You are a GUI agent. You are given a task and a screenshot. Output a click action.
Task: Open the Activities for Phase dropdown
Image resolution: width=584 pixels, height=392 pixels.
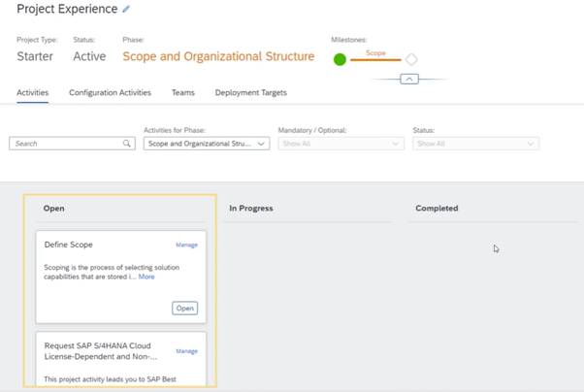pos(207,144)
